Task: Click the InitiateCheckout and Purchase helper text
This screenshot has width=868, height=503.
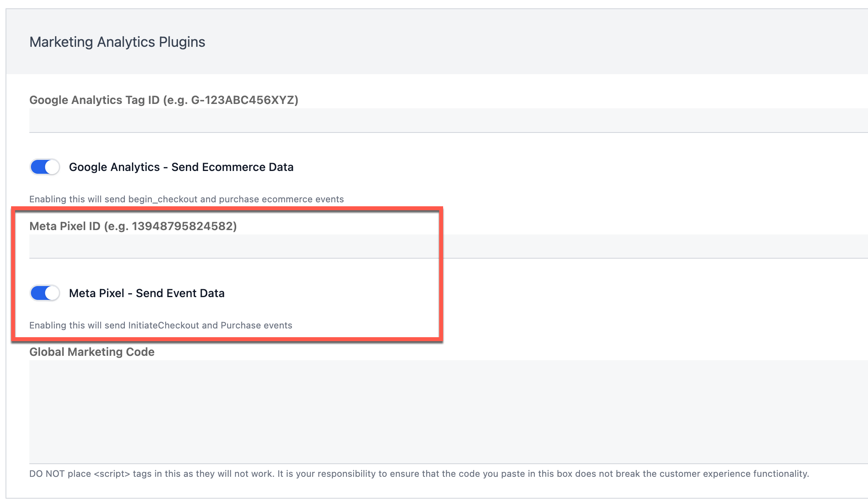Action: (x=161, y=325)
